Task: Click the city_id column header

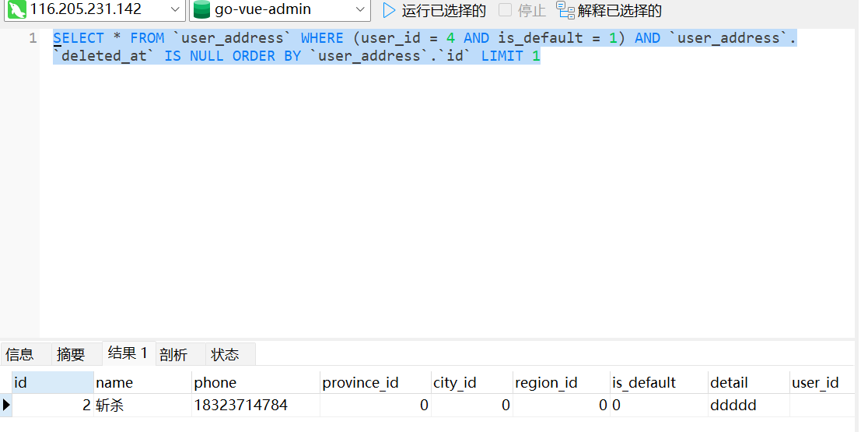Action: [471, 383]
